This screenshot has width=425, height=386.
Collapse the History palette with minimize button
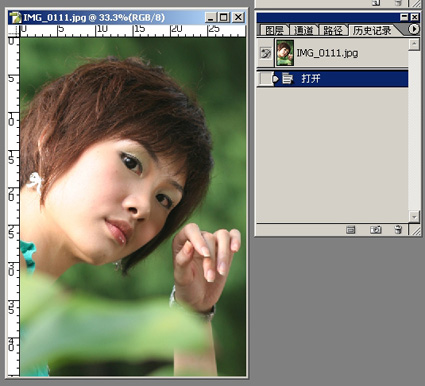click(404, 17)
